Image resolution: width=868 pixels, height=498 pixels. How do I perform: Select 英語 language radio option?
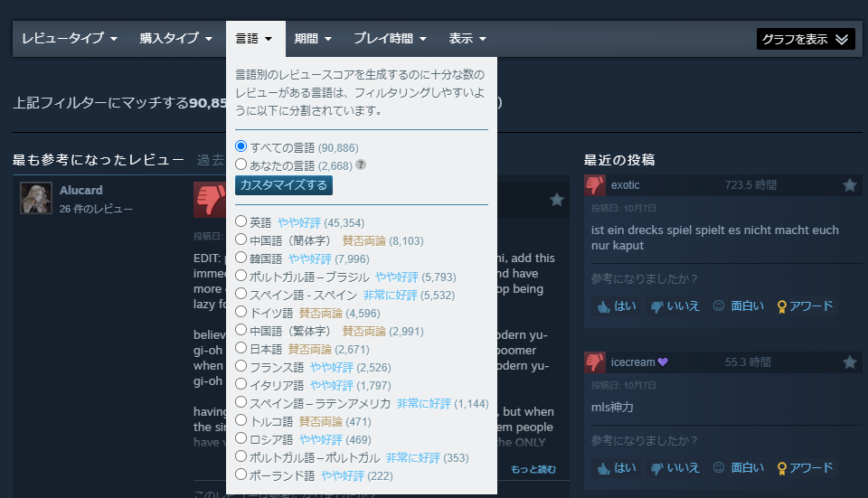pos(241,222)
